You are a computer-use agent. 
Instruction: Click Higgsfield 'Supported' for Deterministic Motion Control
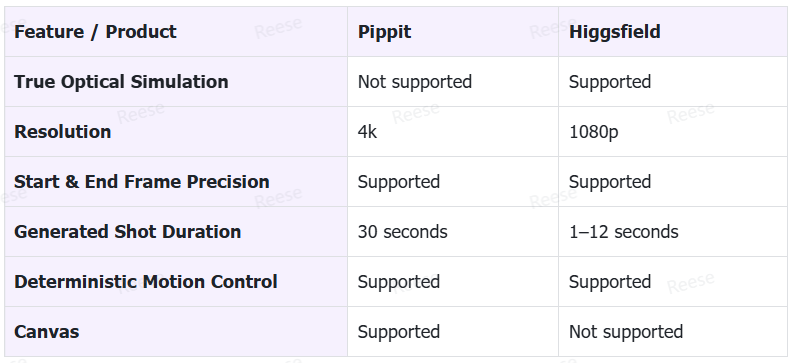click(x=610, y=282)
